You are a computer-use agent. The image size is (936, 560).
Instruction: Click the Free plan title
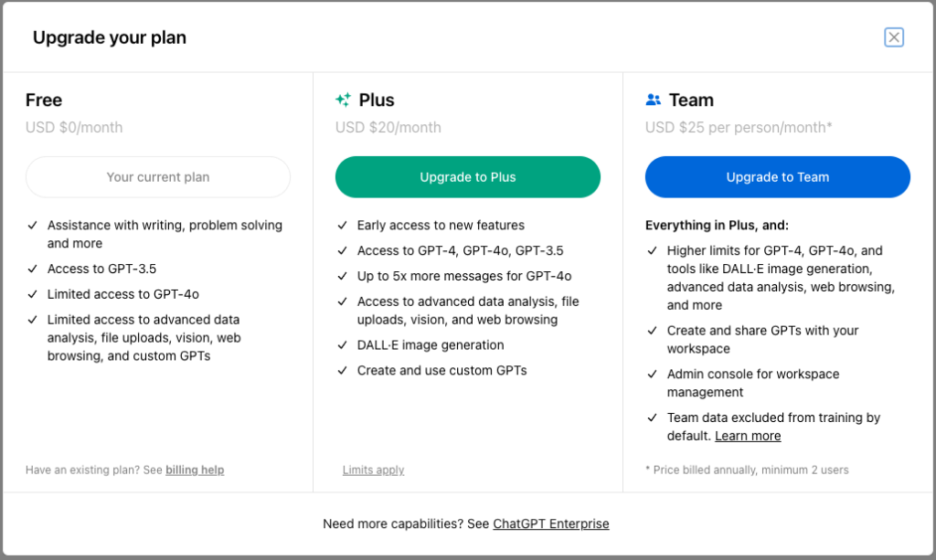pos(44,100)
